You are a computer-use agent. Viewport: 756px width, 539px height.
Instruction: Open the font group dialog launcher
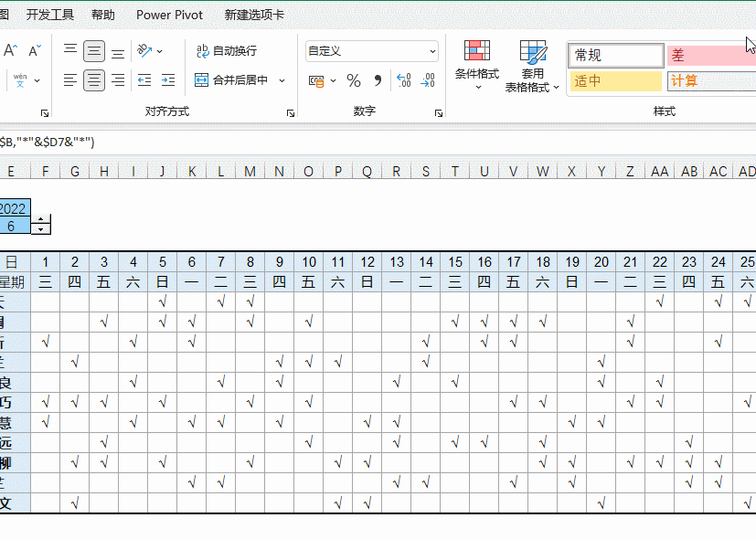45,113
